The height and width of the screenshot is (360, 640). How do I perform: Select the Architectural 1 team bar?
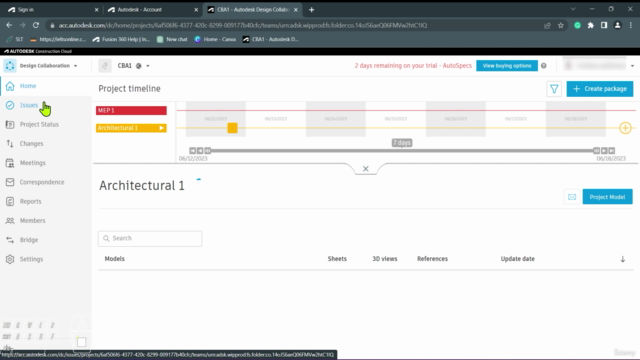point(131,128)
